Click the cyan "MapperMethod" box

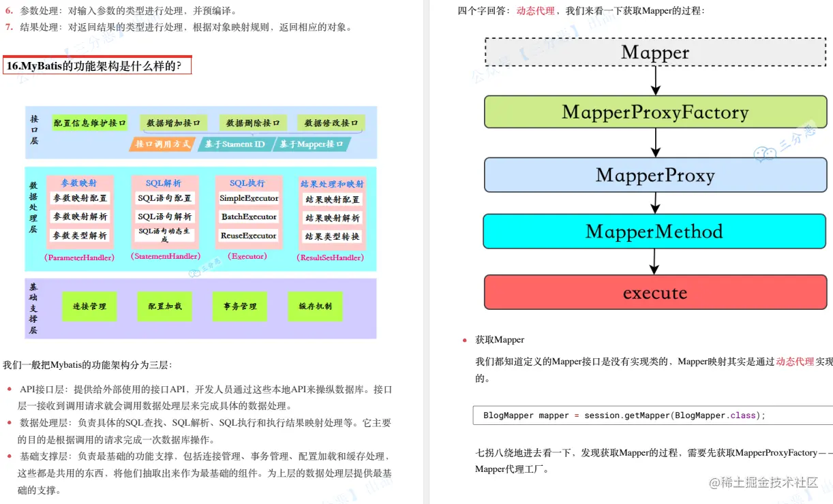click(654, 231)
